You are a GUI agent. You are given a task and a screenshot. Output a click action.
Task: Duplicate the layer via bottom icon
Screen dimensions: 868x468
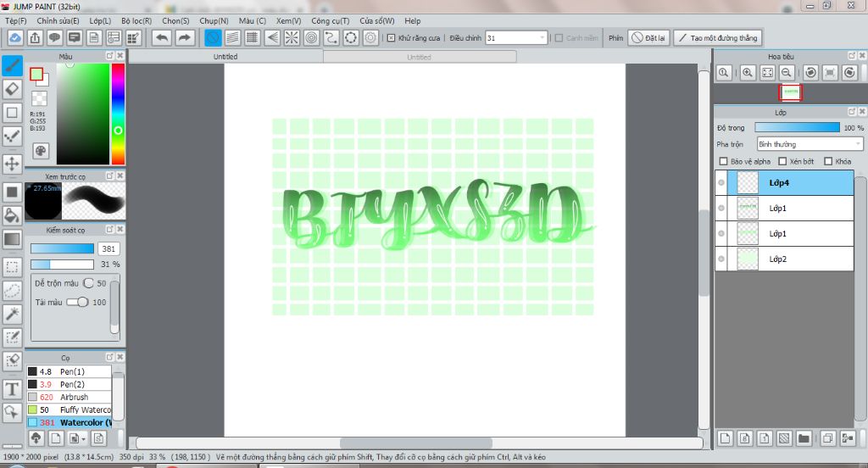point(827,438)
